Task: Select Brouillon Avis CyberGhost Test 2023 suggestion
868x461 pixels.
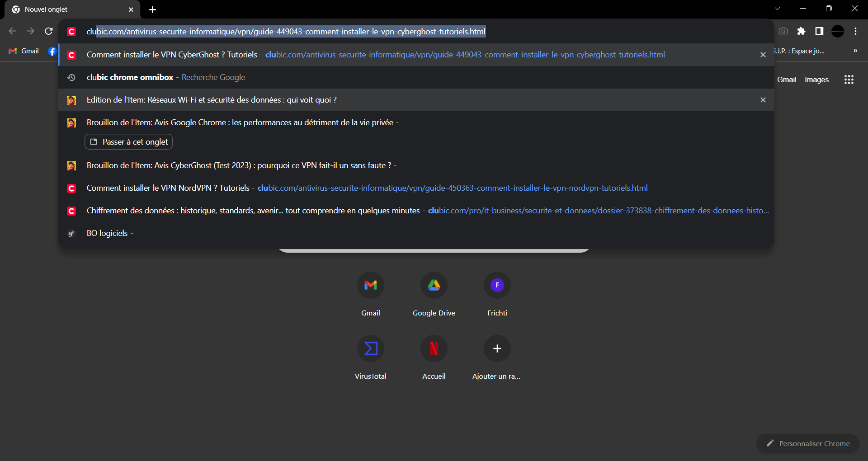Action: click(416, 165)
